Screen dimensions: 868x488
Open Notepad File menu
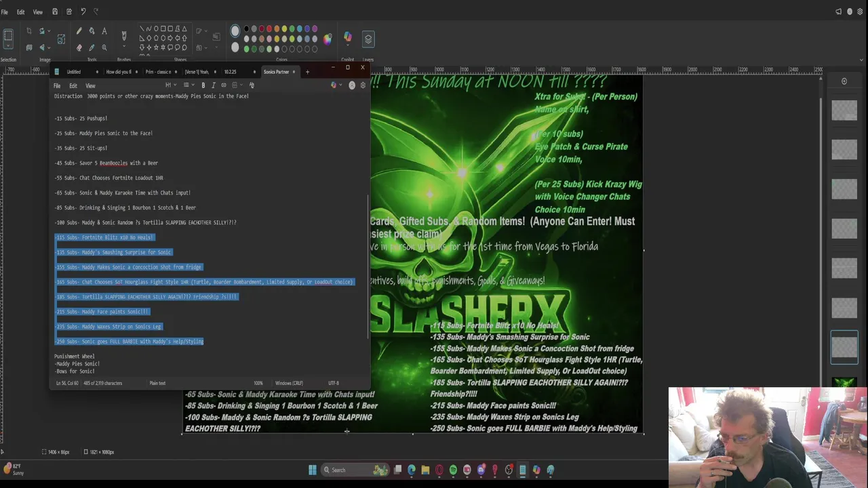point(57,86)
